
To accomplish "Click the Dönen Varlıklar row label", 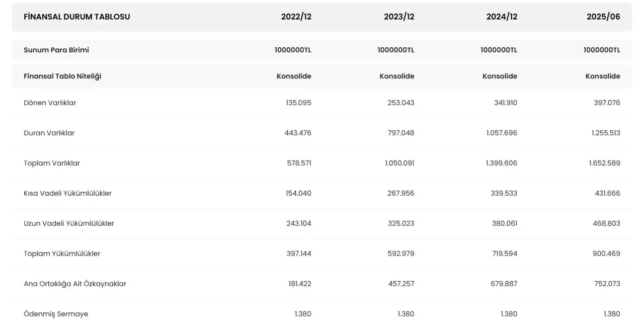I will pyautogui.click(x=50, y=103).
